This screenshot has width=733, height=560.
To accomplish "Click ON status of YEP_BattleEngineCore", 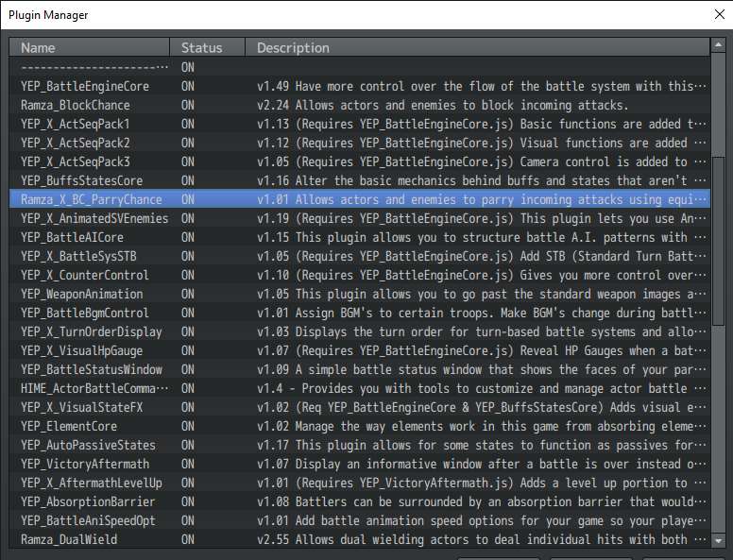I will 187,87.
